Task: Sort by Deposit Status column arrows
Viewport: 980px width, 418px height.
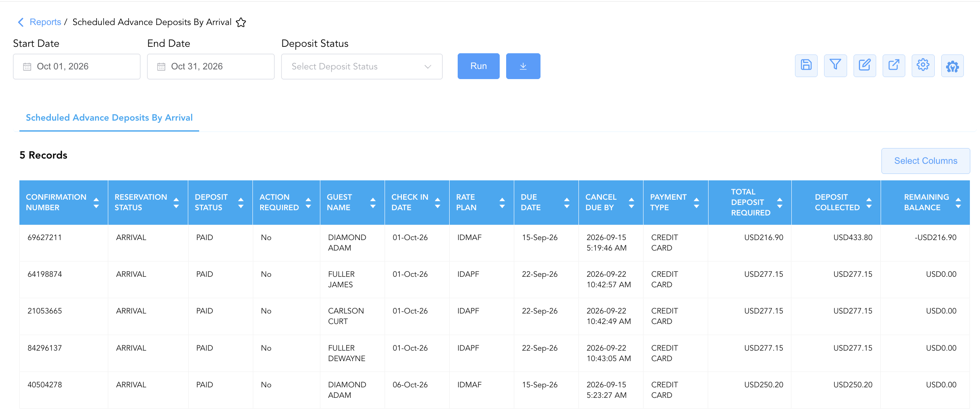Action: coord(241,203)
